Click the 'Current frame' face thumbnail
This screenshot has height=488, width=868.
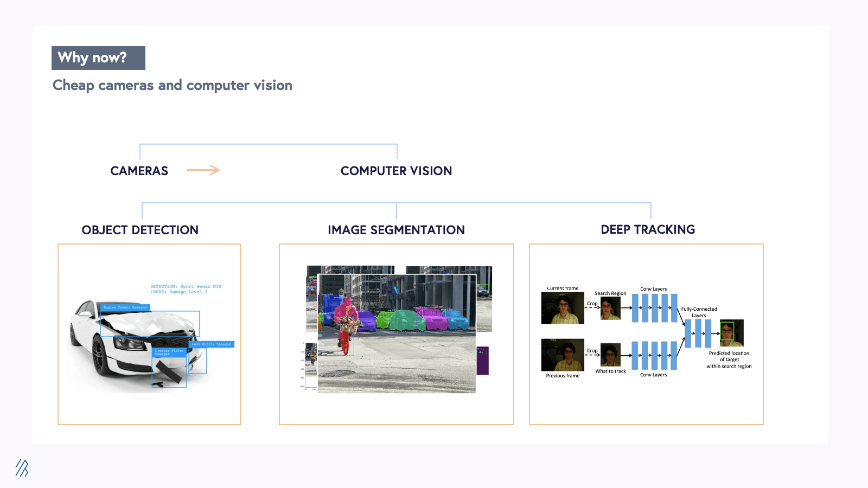coord(563,308)
